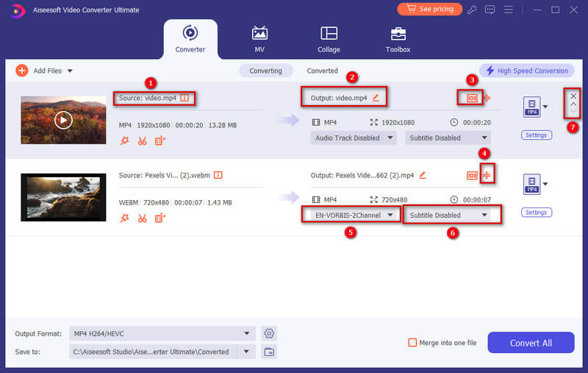Open the feedback chat icon
Viewport: 588px width, 373px height.
coord(490,10)
